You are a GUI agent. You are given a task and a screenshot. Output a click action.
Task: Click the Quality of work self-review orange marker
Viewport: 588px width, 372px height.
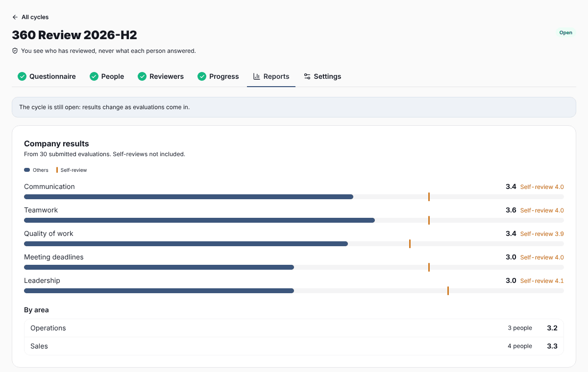pos(410,244)
